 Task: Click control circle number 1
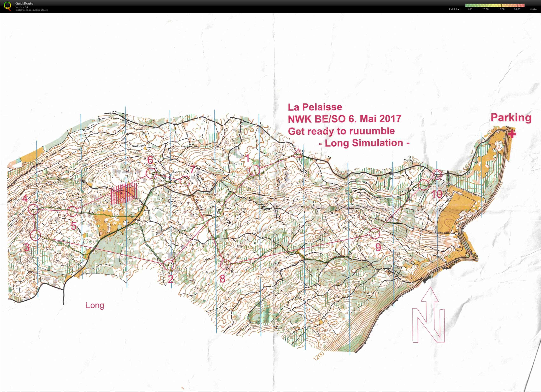pyautogui.click(x=254, y=170)
